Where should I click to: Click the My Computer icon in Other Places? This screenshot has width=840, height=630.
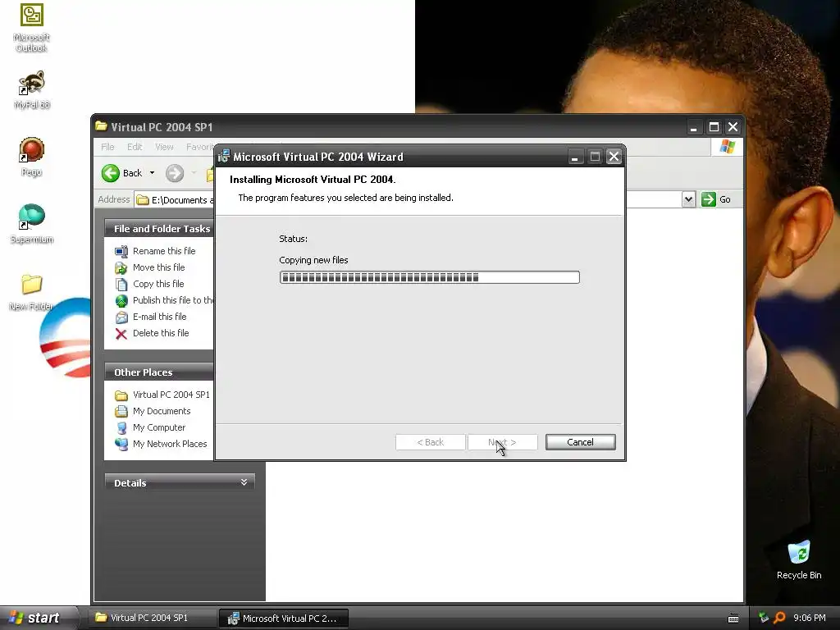click(121, 428)
